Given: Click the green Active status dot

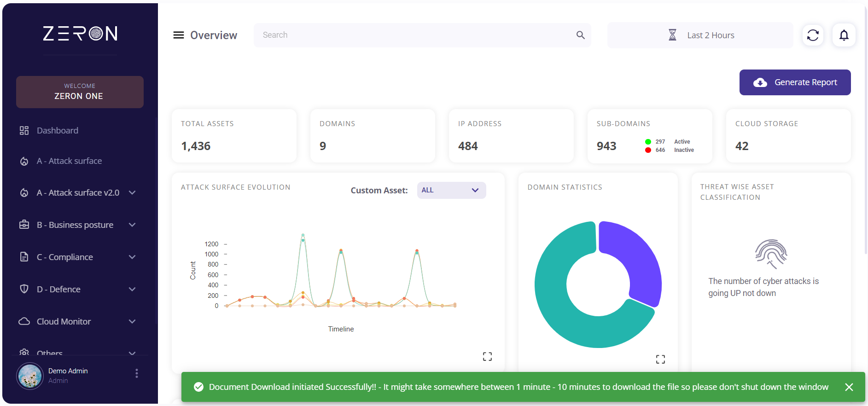Looking at the screenshot, I should [648, 142].
